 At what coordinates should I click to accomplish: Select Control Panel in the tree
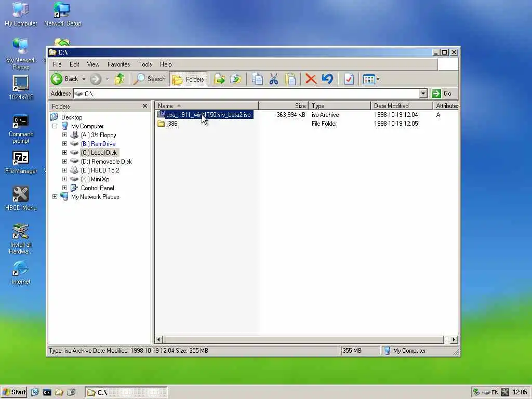click(x=97, y=188)
